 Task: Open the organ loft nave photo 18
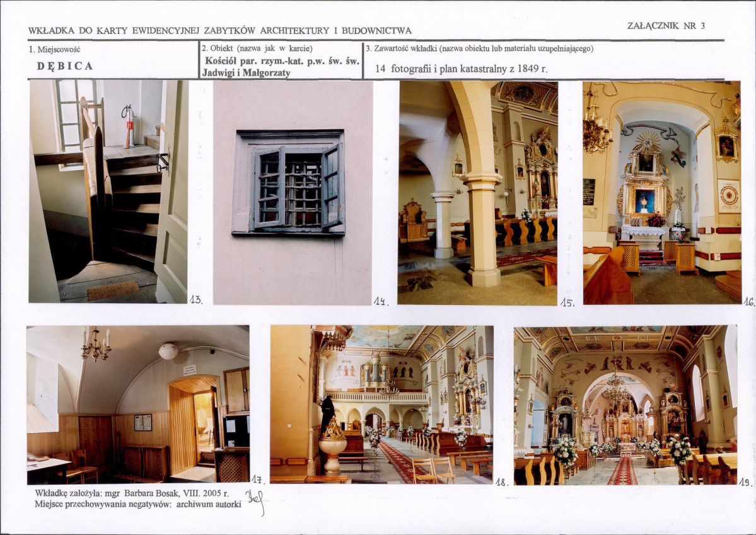click(381, 405)
